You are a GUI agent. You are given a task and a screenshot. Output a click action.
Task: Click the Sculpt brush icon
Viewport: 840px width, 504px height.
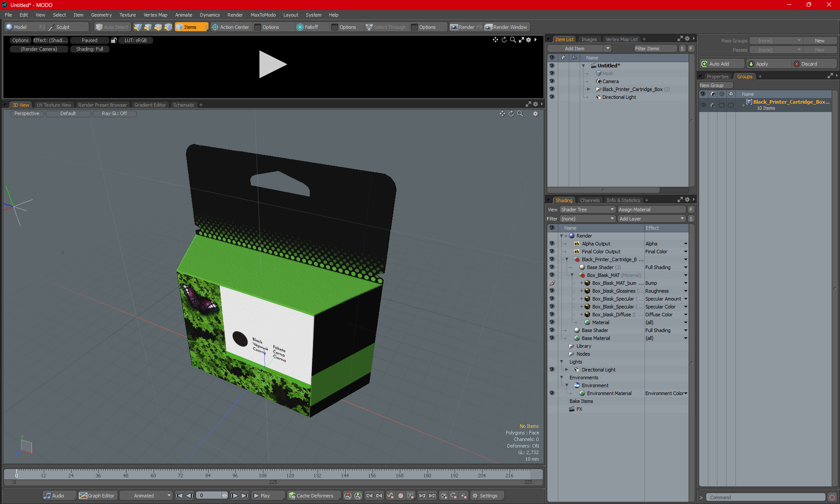click(x=52, y=27)
